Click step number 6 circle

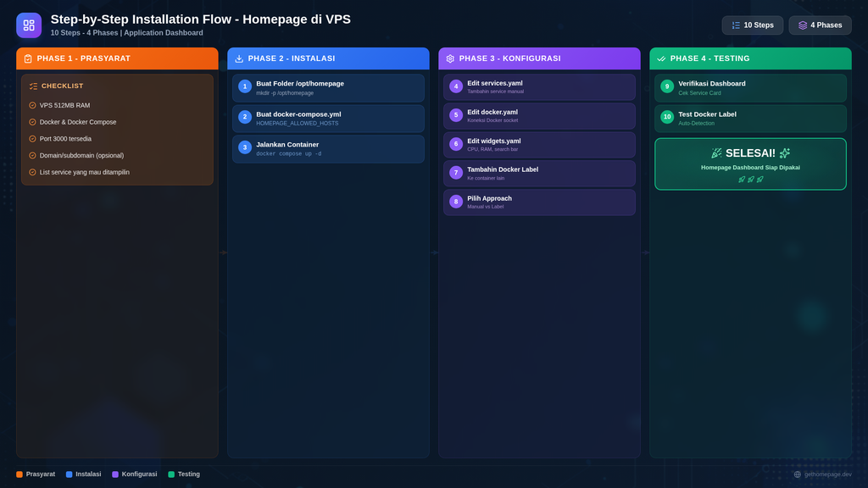click(455, 144)
